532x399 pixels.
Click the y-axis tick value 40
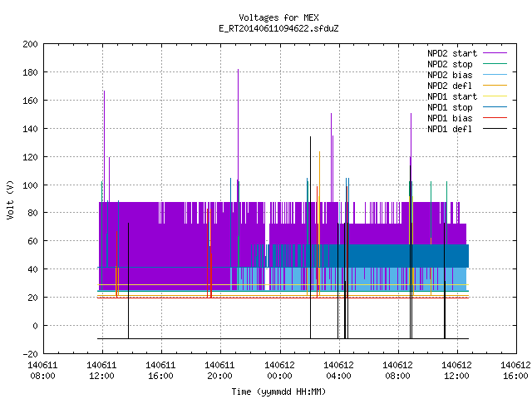pyautogui.click(x=32, y=269)
